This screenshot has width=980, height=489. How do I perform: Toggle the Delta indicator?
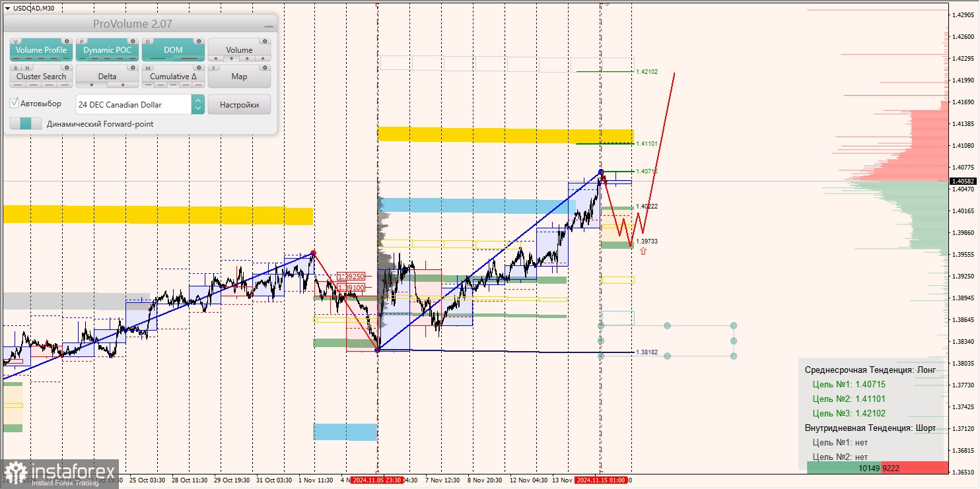click(107, 77)
